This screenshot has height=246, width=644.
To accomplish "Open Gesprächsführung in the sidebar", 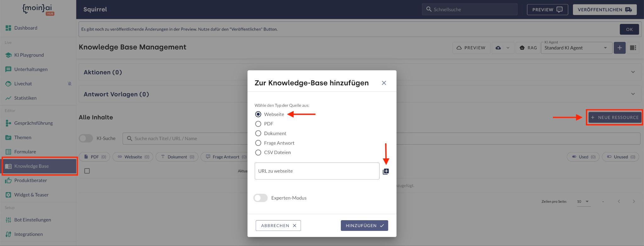I will 33,123.
